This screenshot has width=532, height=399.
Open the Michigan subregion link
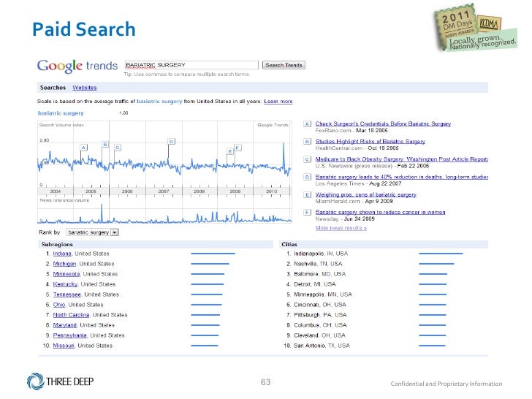click(64, 264)
